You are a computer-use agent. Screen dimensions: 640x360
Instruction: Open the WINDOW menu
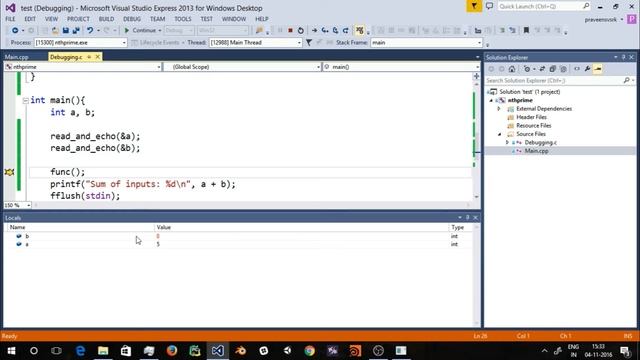(234, 19)
